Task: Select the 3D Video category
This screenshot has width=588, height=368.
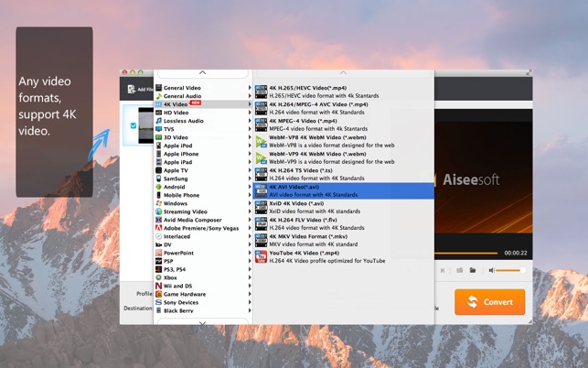Action: 203,137
